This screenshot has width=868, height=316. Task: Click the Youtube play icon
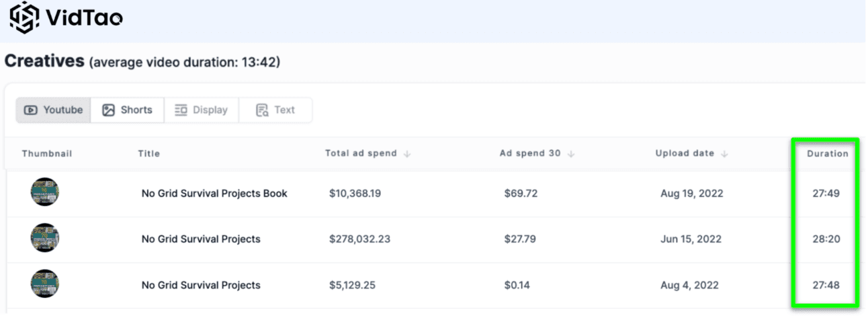tap(31, 110)
